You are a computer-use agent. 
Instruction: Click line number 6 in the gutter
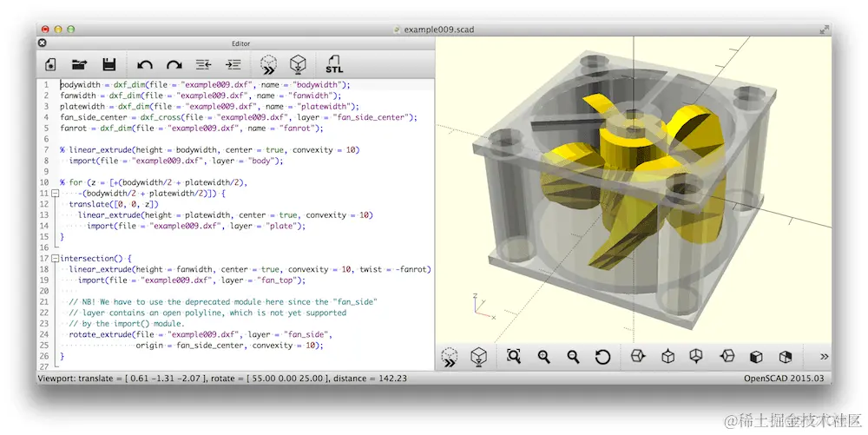click(47, 139)
